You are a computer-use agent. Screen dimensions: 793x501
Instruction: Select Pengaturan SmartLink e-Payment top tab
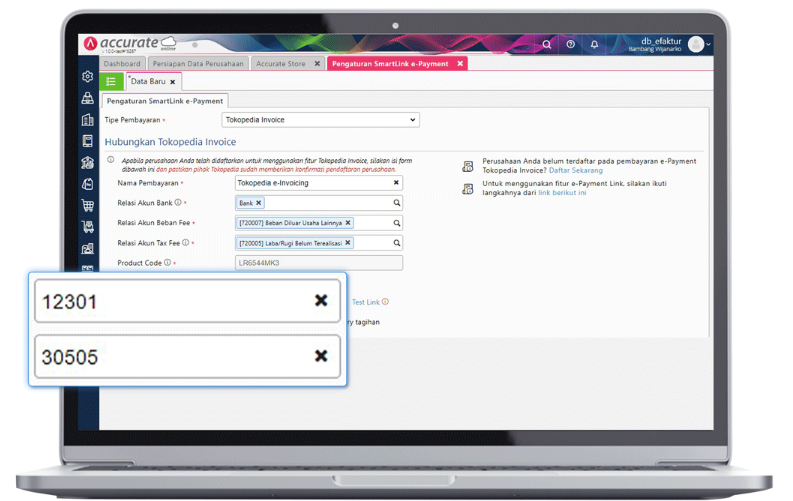[x=390, y=64]
